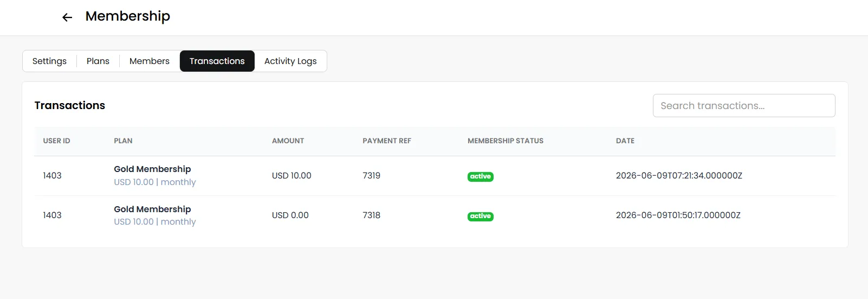Image resolution: width=868 pixels, height=299 pixels.
Task: Click the active badge in the 7319 row
Action: (x=481, y=176)
